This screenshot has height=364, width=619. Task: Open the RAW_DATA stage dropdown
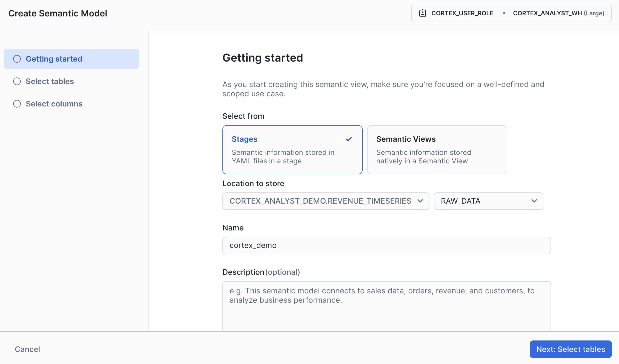[x=488, y=201]
